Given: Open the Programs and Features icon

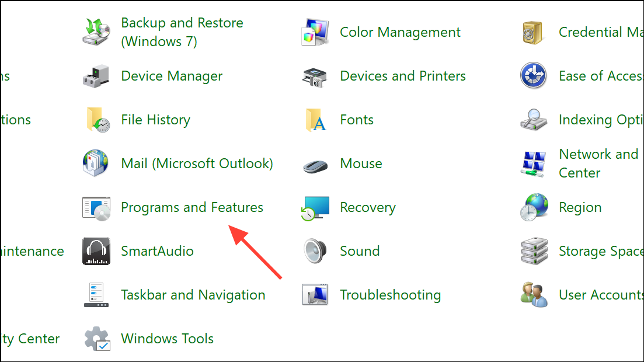Looking at the screenshot, I should pyautogui.click(x=96, y=208).
